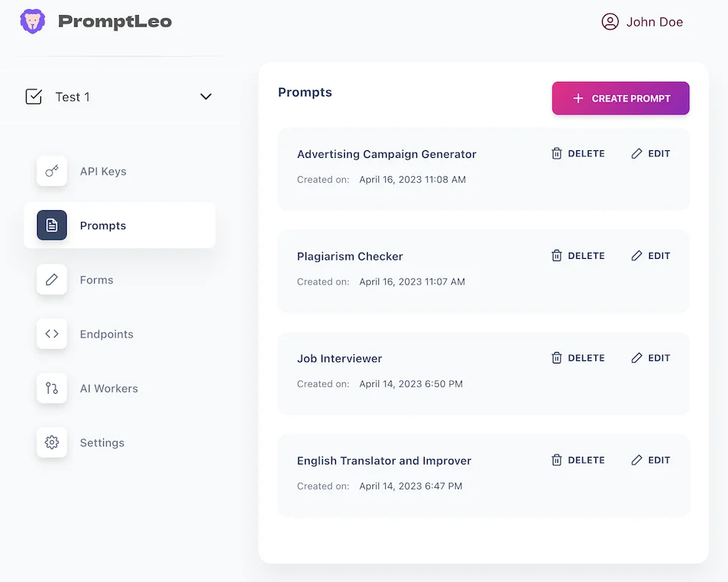Screen dimensions: 728x582
Task: Click the Forms pencil icon
Action: 52,280
